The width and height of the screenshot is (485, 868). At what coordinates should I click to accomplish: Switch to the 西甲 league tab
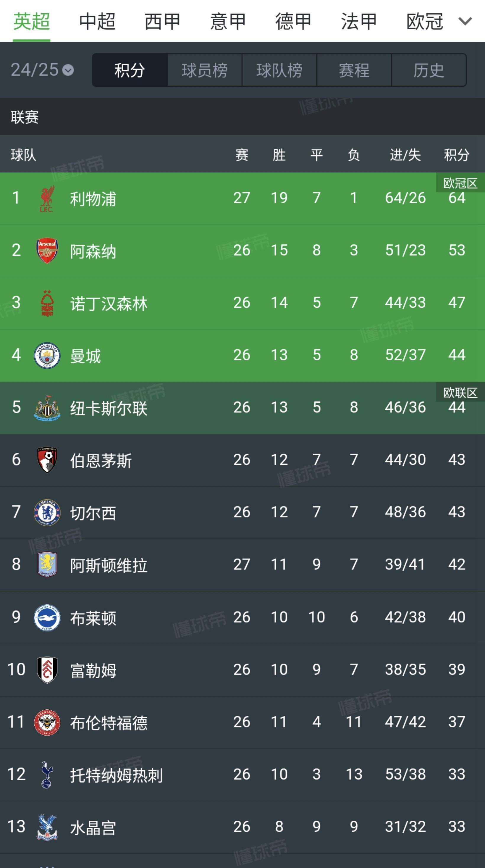(x=162, y=21)
